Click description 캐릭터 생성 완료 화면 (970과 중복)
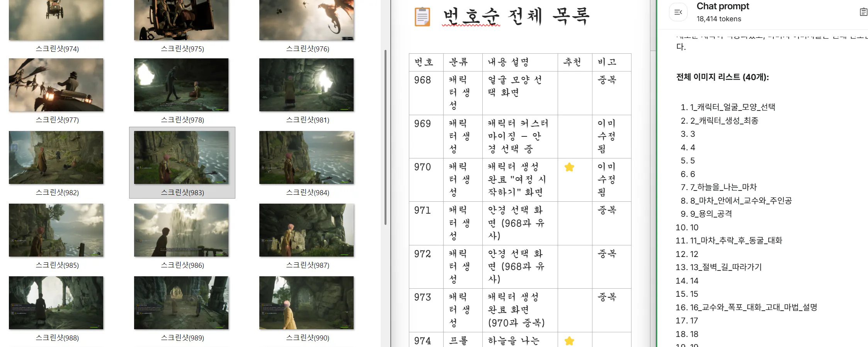This screenshot has height=347, width=868. [516, 310]
